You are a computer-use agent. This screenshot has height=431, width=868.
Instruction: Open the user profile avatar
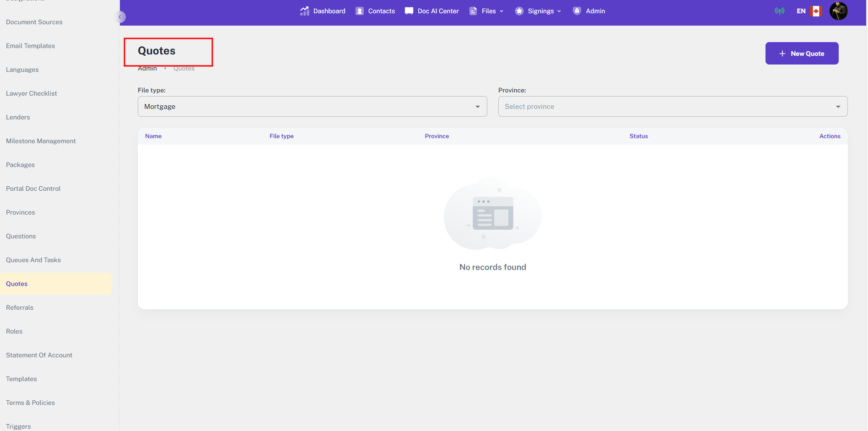839,11
